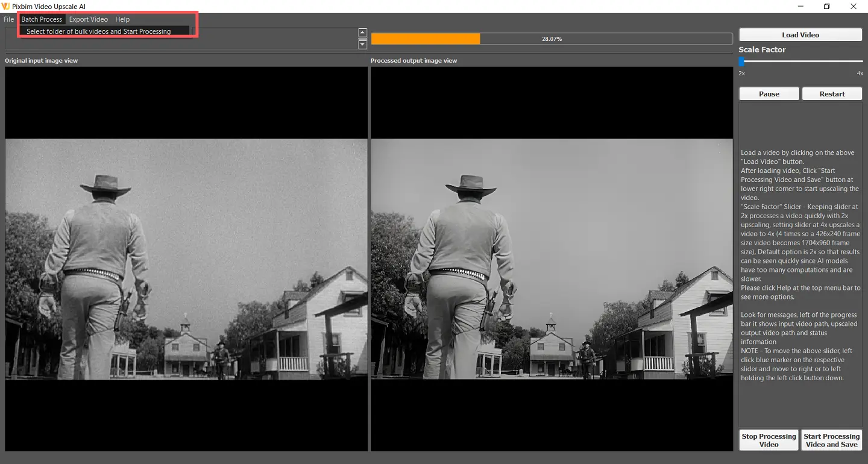Click the Load Video button
The height and width of the screenshot is (464, 868).
tap(800, 34)
